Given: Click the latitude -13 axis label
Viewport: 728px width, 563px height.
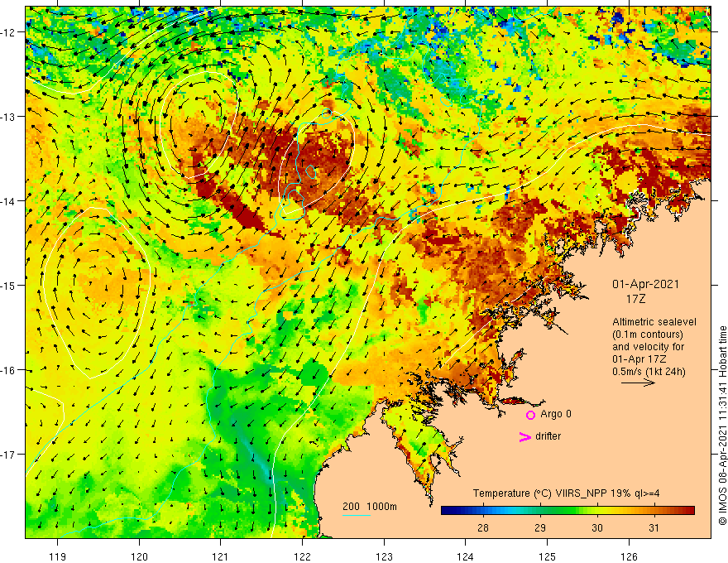Looking at the screenshot, I should (8, 117).
